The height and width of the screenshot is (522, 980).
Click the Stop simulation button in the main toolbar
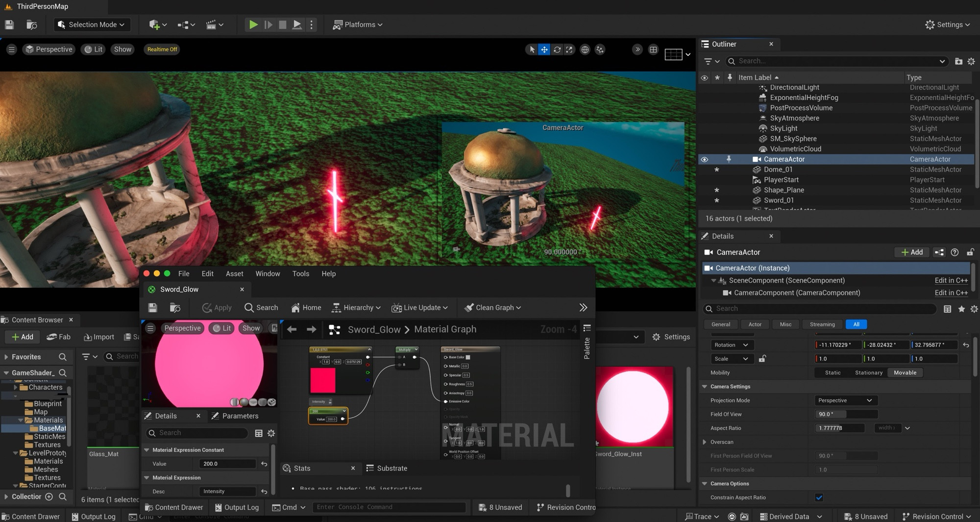click(282, 25)
